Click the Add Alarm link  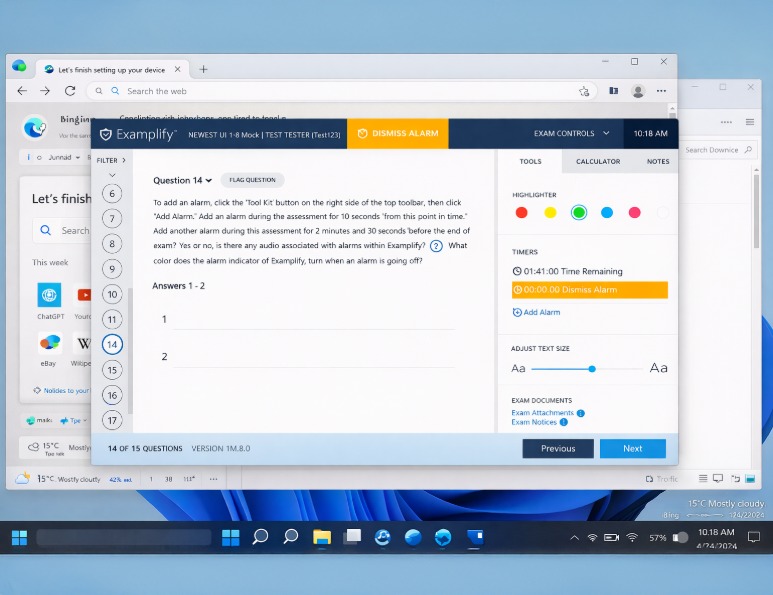click(x=536, y=312)
